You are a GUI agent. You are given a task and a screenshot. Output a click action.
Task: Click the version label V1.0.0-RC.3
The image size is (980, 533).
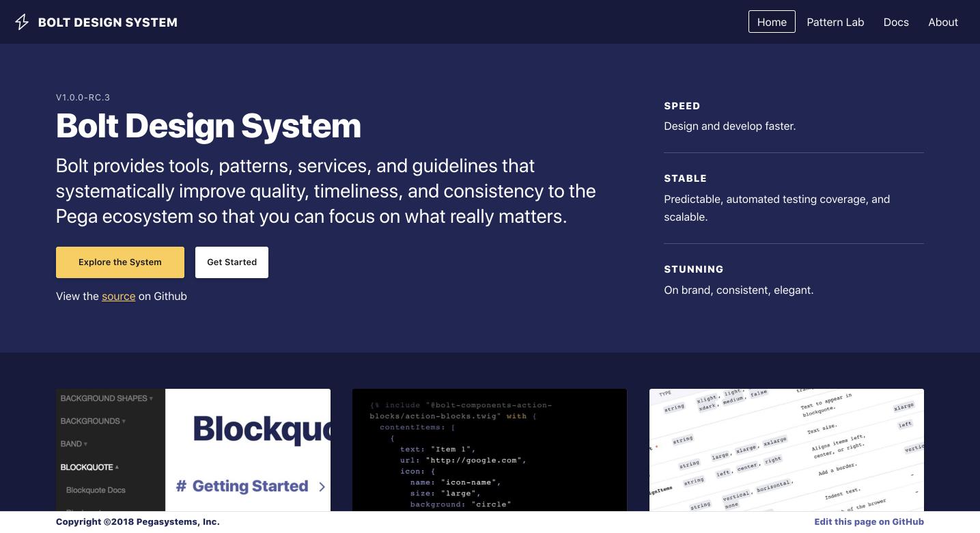(x=83, y=98)
